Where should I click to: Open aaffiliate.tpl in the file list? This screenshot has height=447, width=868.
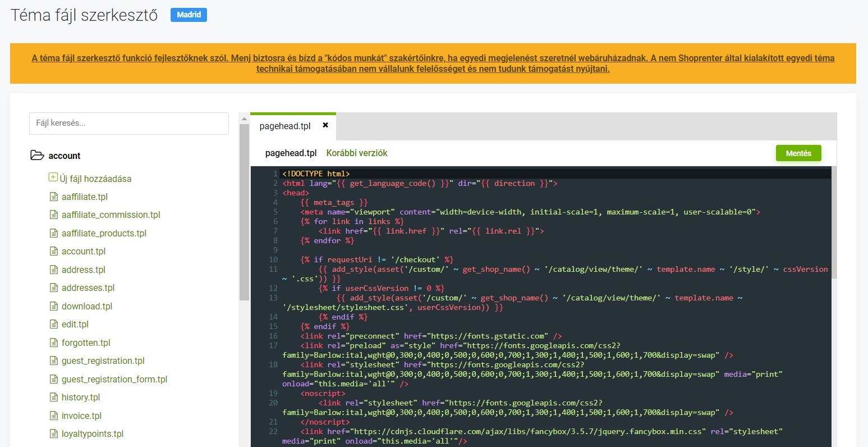85,197
